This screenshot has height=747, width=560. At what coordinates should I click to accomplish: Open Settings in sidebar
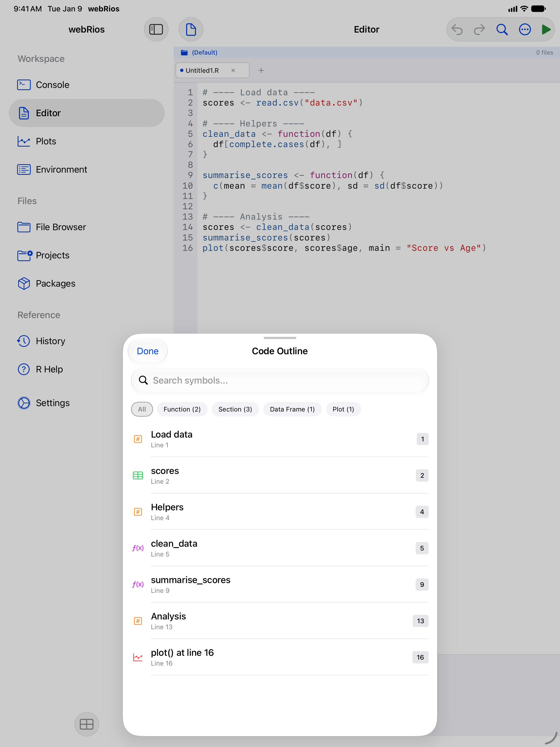click(x=87, y=403)
